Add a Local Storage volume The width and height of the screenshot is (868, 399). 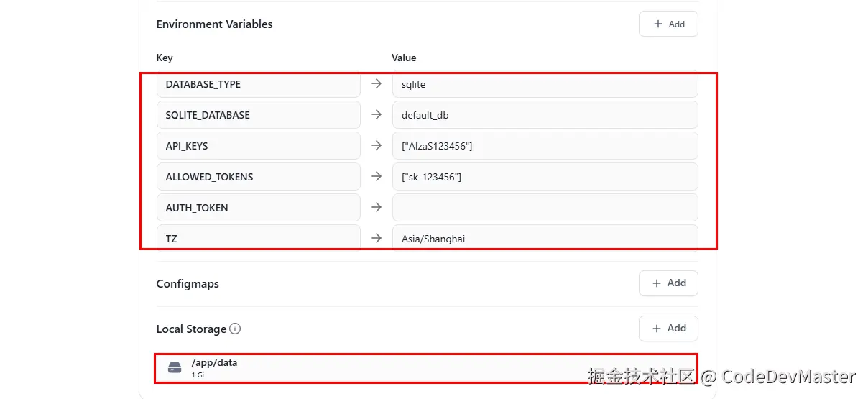pos(668,329)
